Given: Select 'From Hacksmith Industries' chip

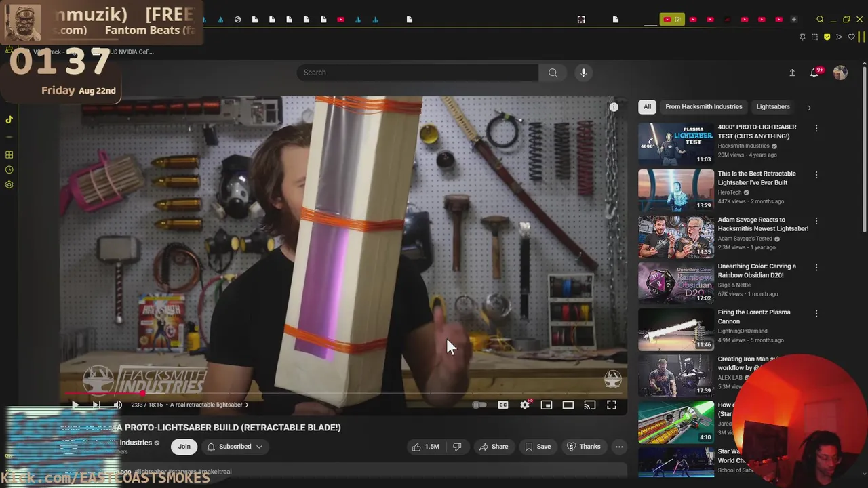Looking at the screenshot, I should click(x=703, y=107).
